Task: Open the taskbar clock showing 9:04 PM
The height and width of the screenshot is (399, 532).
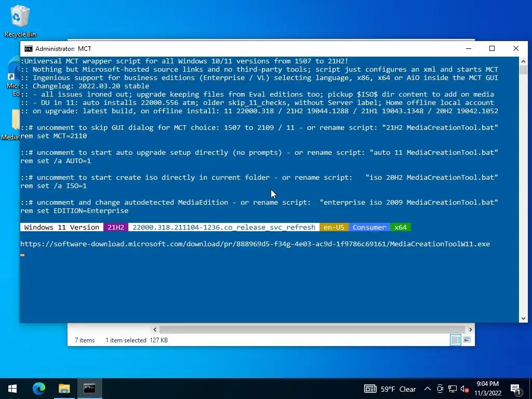Action: coord(487,389)
